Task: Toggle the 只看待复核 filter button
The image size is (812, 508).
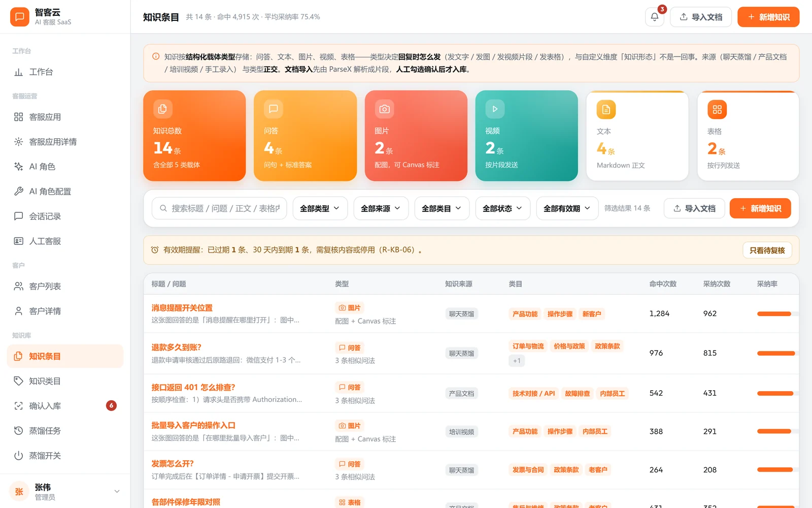Action: coord(767,250)
